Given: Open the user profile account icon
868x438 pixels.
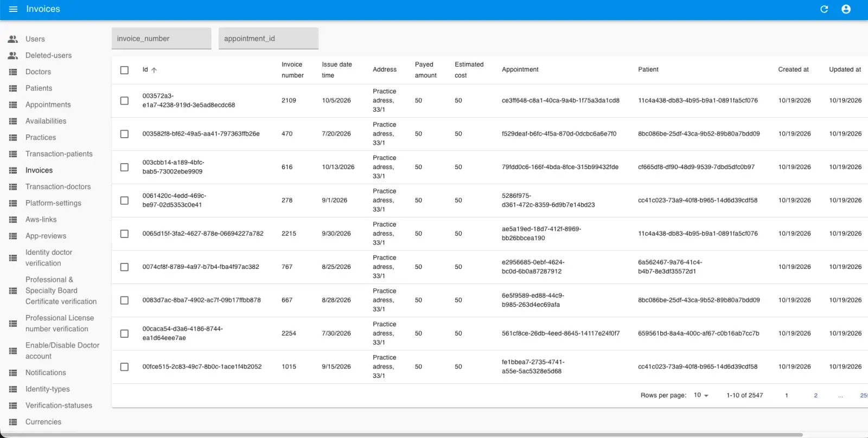Looking at the screenshot, I should click(846, 9).
